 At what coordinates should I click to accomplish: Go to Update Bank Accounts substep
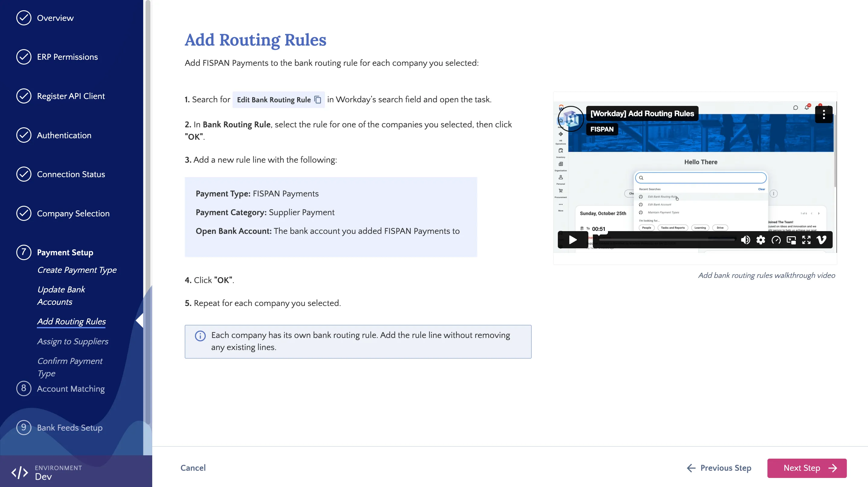coord(61,295)
